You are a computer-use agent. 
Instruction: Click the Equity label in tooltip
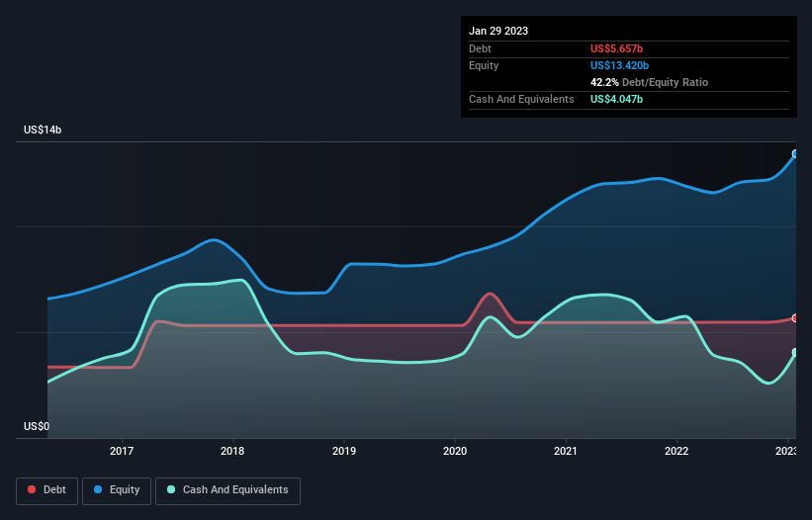click(484, 65)
